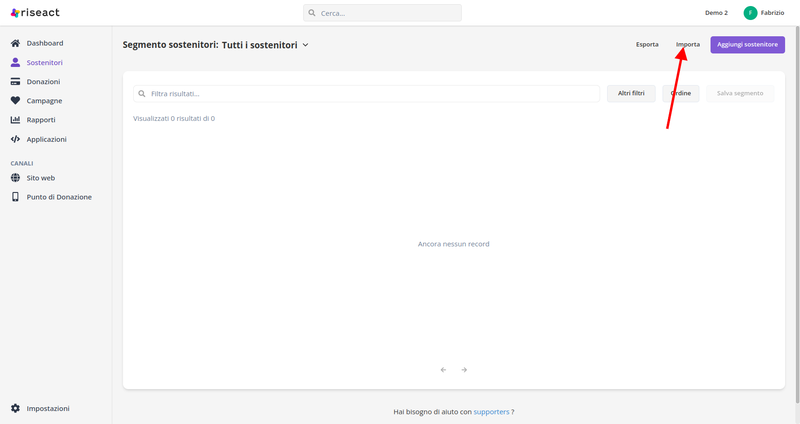The width and height of the screenshot is (800, 424).
Task: Open Impostazioni gear icon
Action: tap(15, 408)
